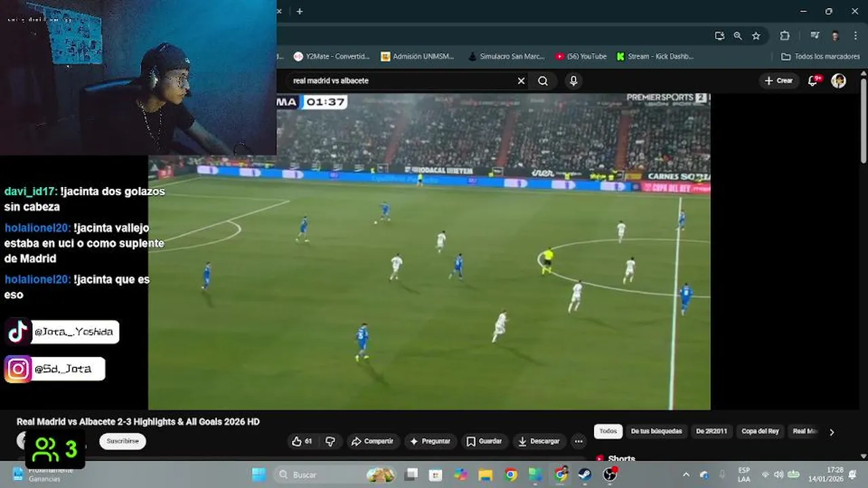Select the Todos filter chip
Screen dimensions: 868x488
point(608,431)
